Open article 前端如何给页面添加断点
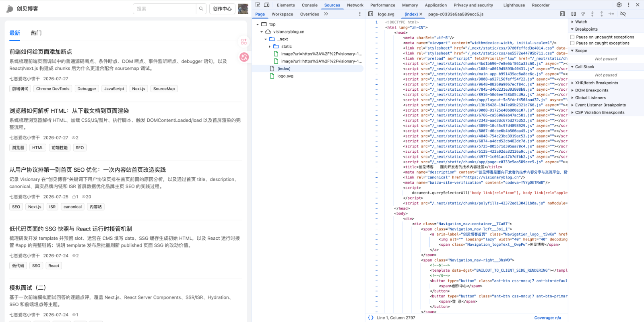 tap(41, 52)
